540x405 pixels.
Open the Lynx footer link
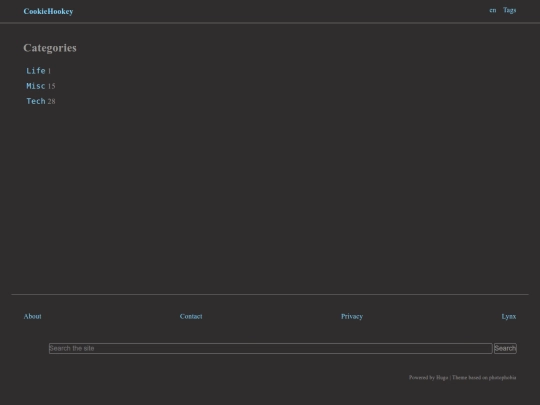coord(509,316)
